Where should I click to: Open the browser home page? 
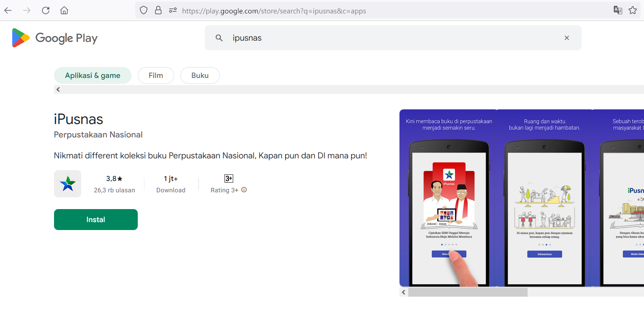64,10
